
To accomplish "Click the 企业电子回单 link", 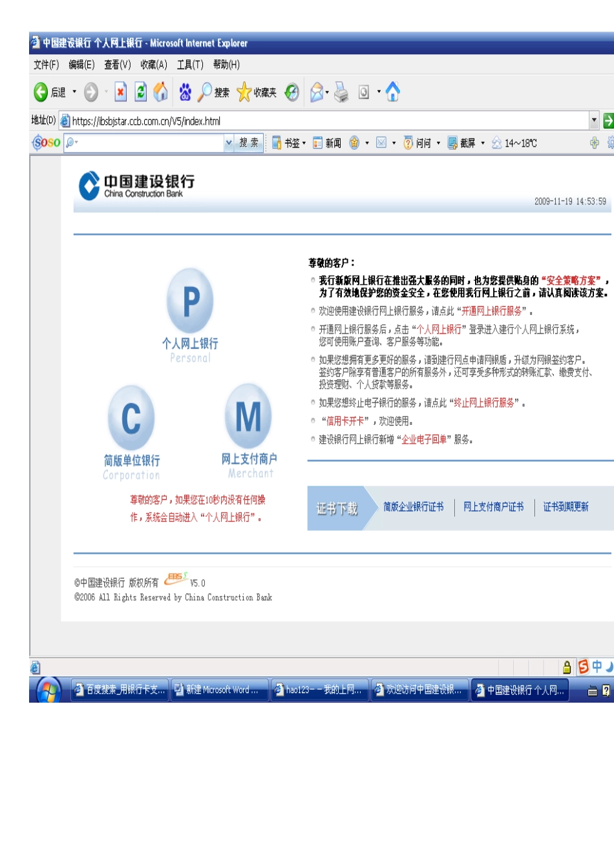I will click(x=424, y=439).
